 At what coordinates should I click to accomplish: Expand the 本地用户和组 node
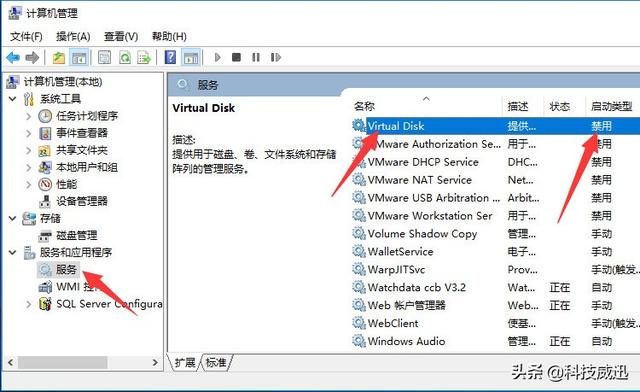click(x=29, y=168)
